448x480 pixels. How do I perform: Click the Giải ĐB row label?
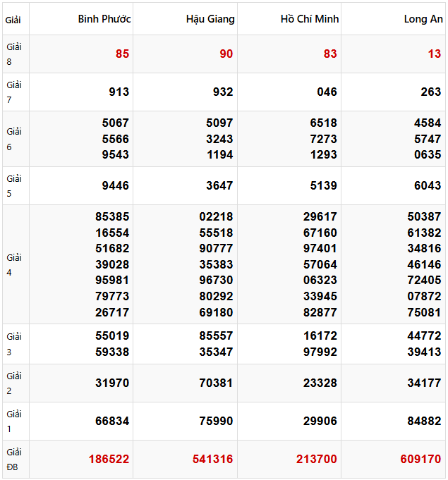(x=14, y=459)
